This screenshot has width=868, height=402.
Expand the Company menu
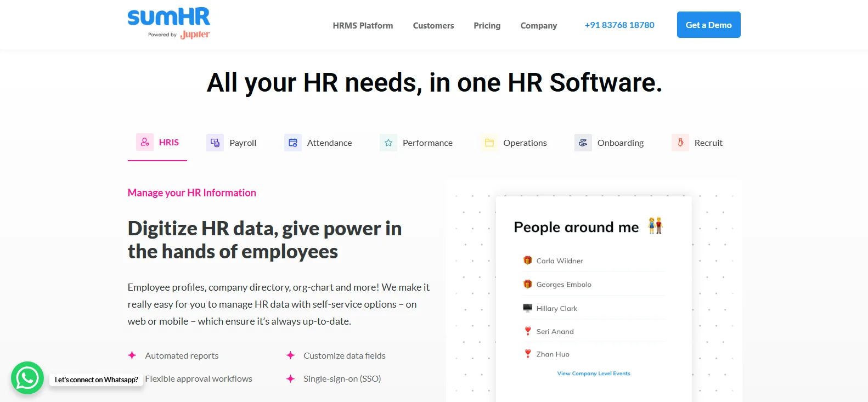[x=538, y=26]
